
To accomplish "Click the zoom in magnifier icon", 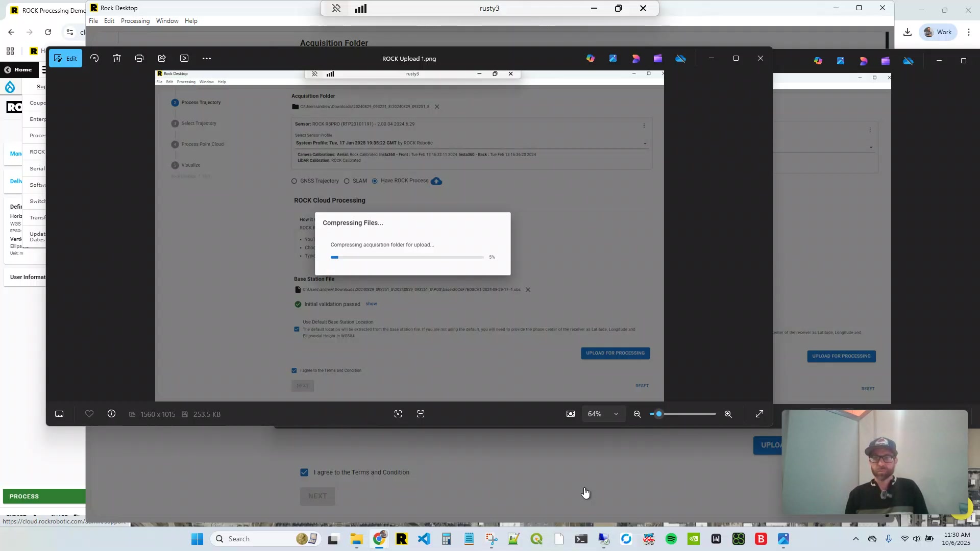I will pos(728,414).
